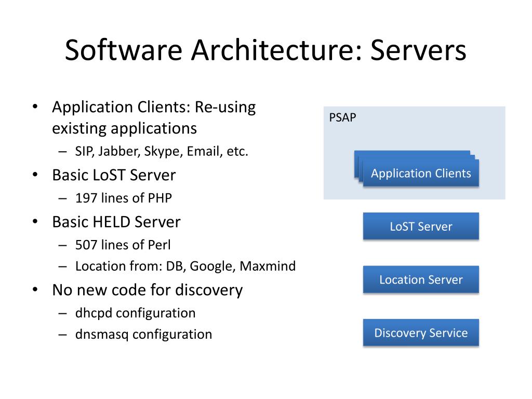
Task: Click 'No new code for discovery' bullet
Action: tap(148, 290)
